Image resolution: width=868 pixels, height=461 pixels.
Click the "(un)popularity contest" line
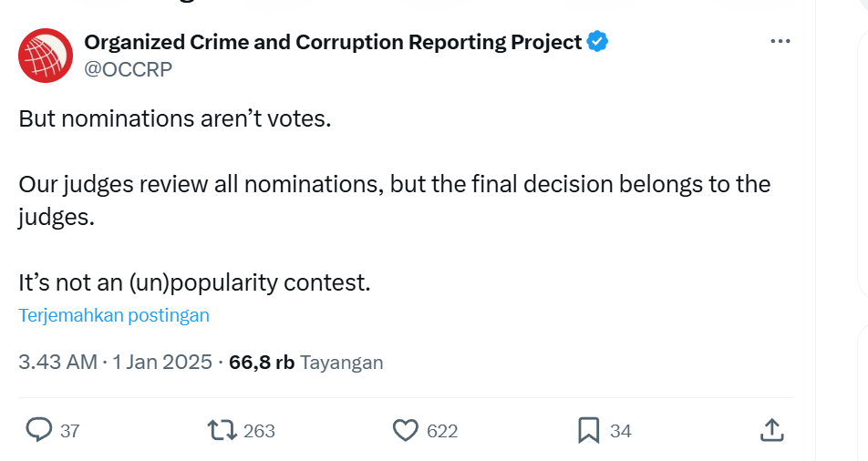tap(194, 282)
